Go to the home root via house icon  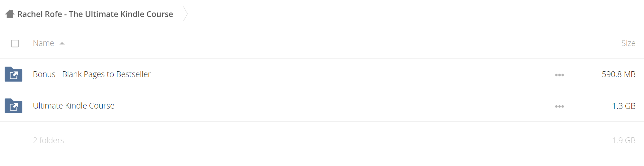(x=10, y=14)
